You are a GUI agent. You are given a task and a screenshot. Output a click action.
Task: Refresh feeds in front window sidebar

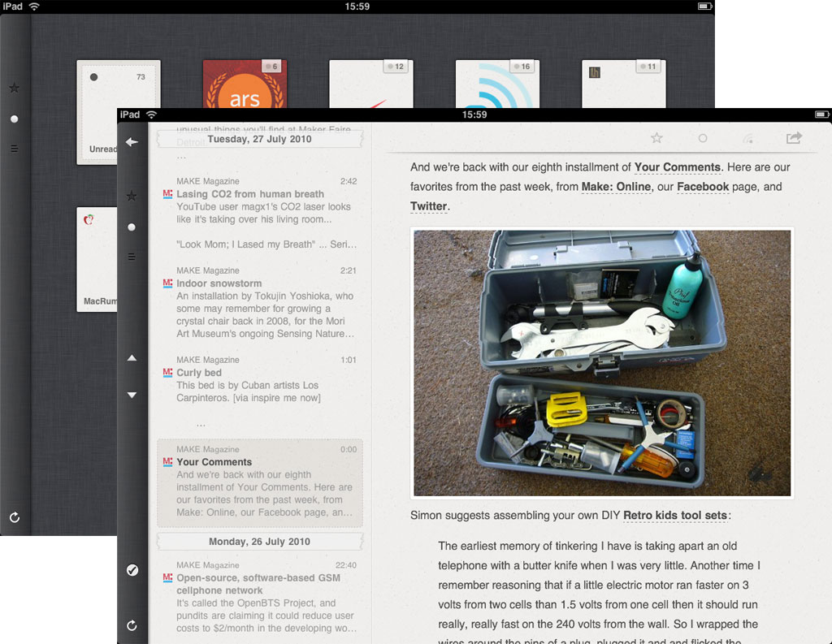coord(132,625)
